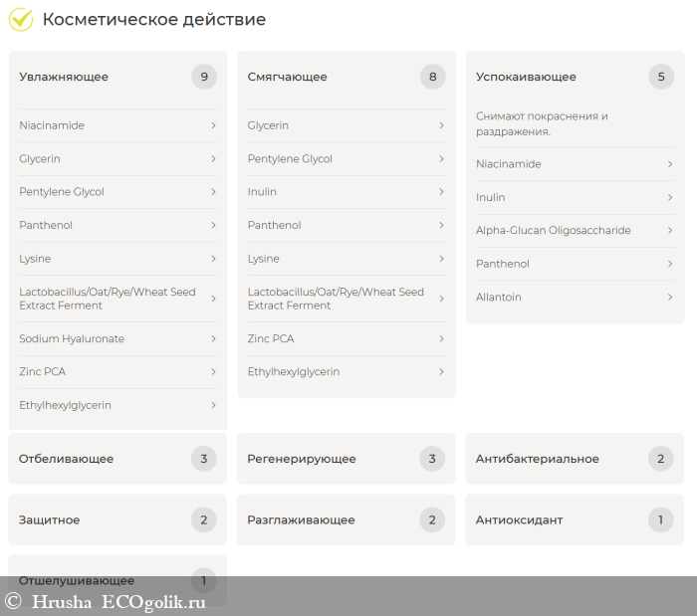Image resolution: width=697 pixels, height=616 pixels.
Task: Open Panthenol in the Успокаивающее list
Action: point(503,264)
